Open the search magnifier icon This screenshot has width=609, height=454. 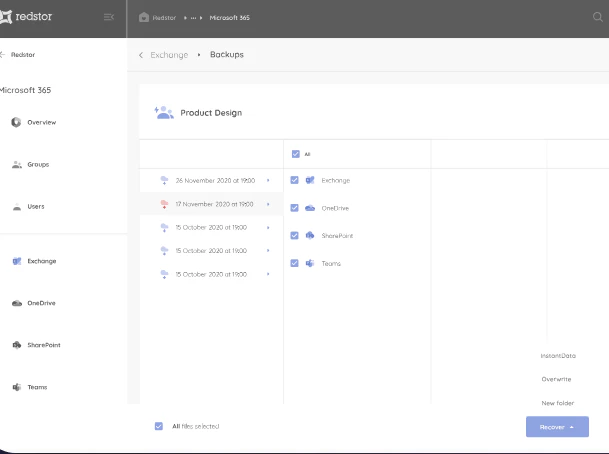coord(597,17)
